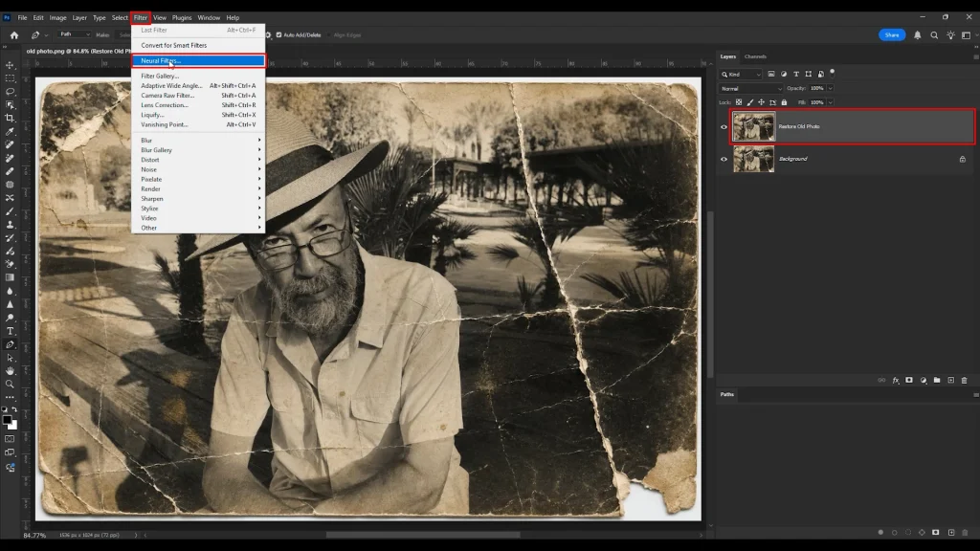Set the background color swatch
980x551 pixels.
coord(14,427)
